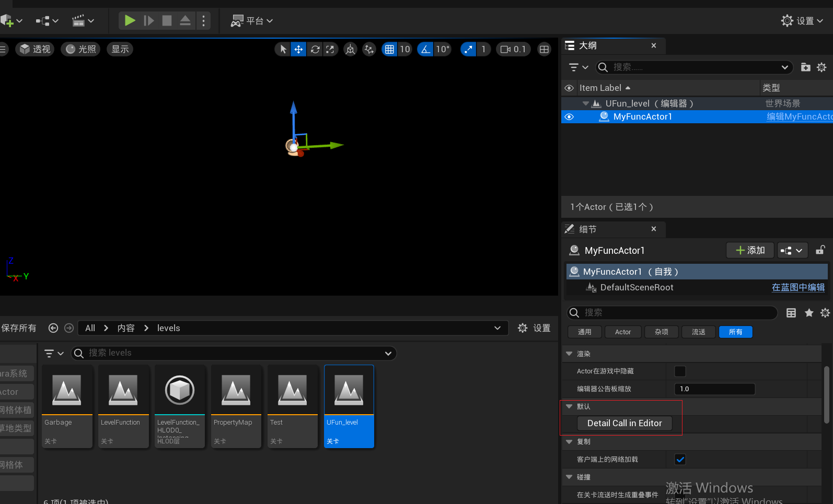Image resolution: width=833 pixels, height=504 pixels.
Task: Click the lock icon in Details panel
Action: (820, 250)
